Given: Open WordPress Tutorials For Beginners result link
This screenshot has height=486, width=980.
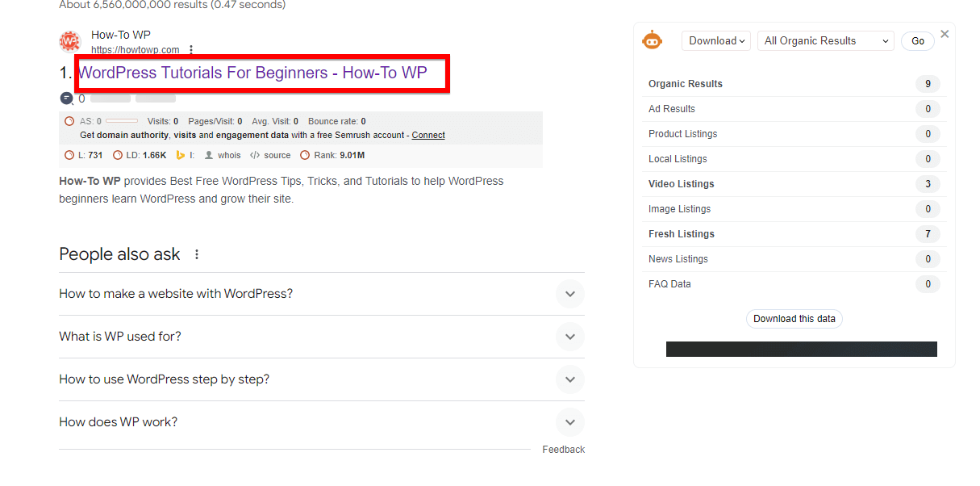Looking at the screenshot, I should [252, 73].
